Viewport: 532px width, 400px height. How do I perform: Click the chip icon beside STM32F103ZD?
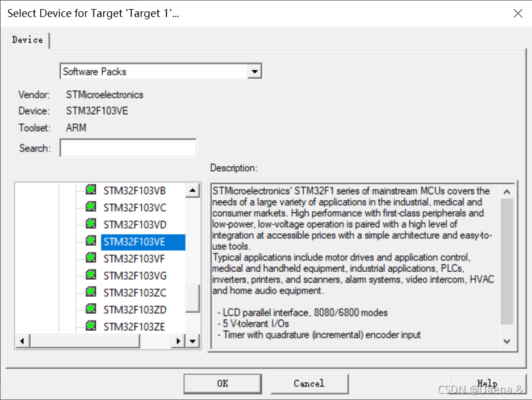[x=91, y=308]
